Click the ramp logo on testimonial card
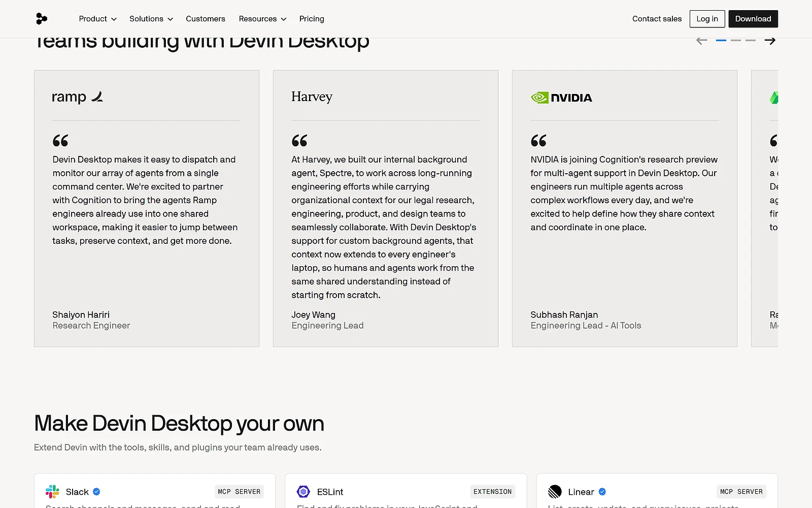The image size is (812, 508). point(78,97)
